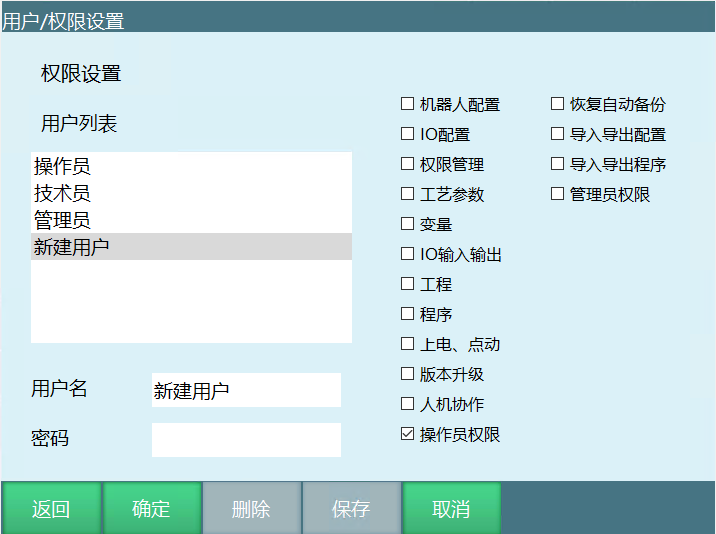This screenshot has width=716, height=534.
Task: Check the 程序 checkbox
Action: [x=407, y=314]
